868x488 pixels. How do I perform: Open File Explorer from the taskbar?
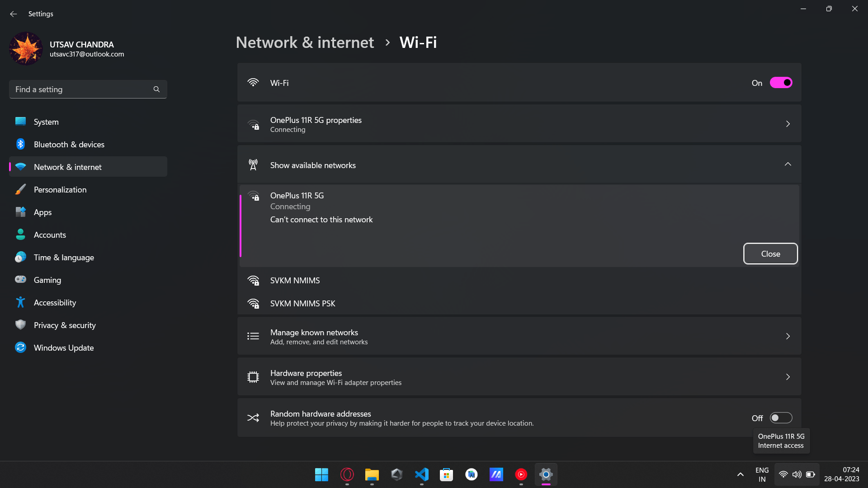tap(372, 474)
